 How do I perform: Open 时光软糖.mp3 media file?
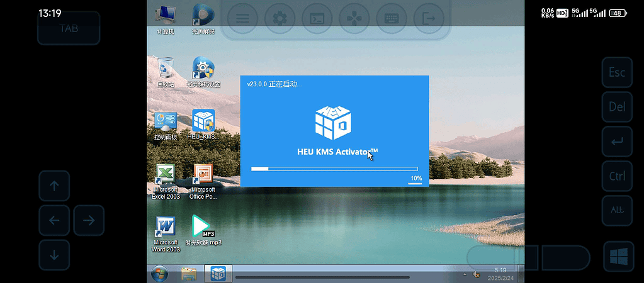(x=203, y=231)
